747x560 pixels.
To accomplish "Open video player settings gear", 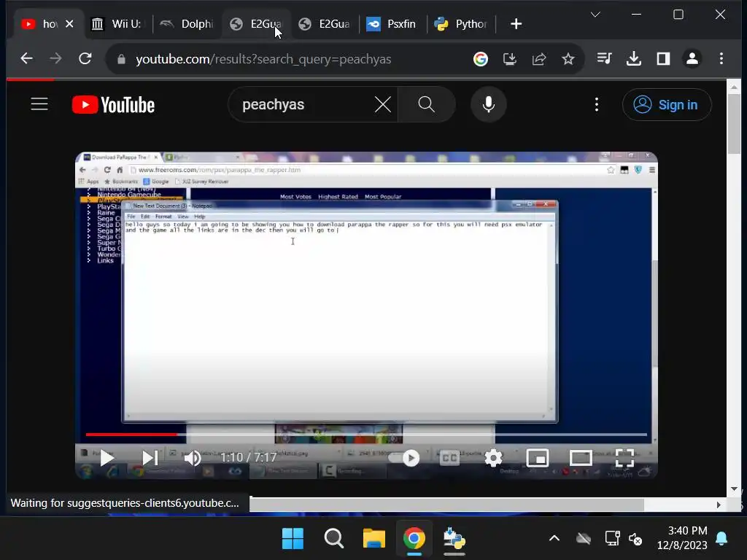I will (x=494, y=458).
